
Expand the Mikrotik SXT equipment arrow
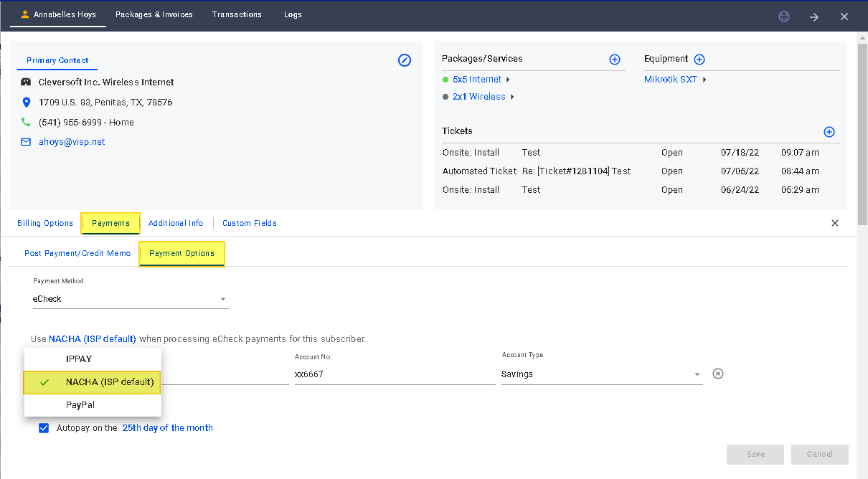(704, 80)
